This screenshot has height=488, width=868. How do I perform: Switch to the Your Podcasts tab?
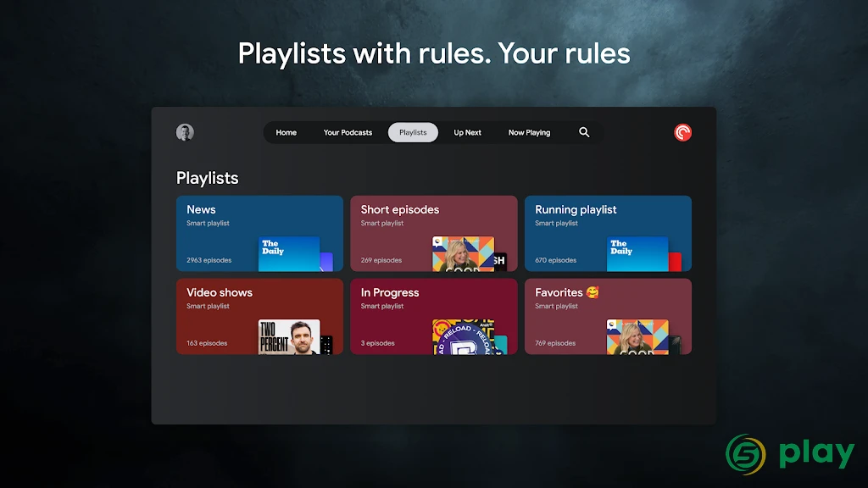[x=348, y=133]
